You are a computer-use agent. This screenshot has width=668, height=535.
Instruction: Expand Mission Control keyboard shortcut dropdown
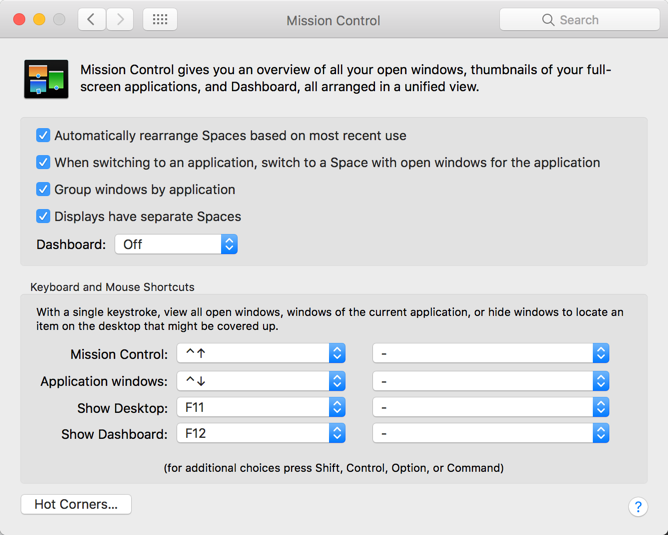[x=261, y=354]
